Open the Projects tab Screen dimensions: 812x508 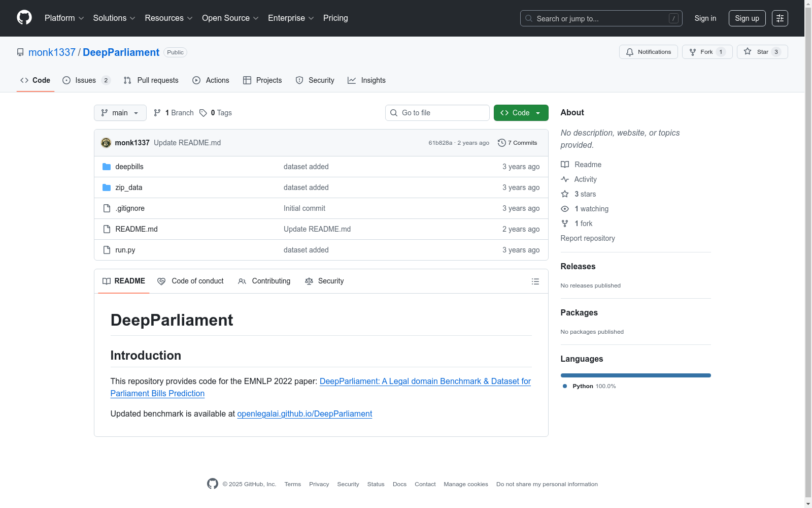tap(262, 80)
